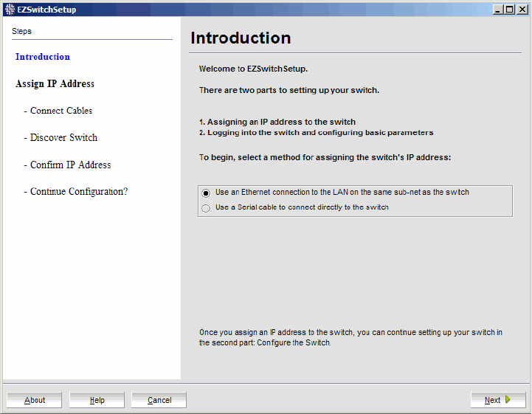Click the EZSwitchSetup title bar app icon
Screen dimensions: 532x414
pyautogui.click(x=10, y=9)
